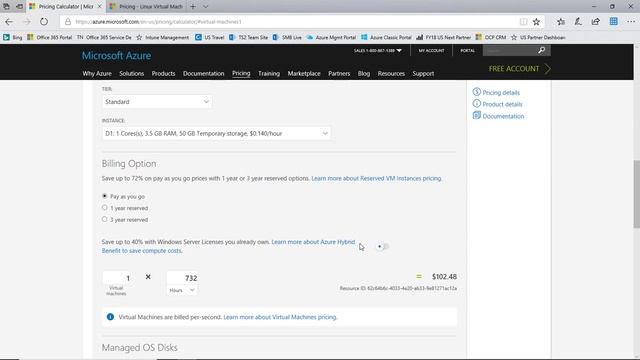Click the share page icon
Image resolution: width=640 pixels, height=360 pixels.
pos(596,22)
